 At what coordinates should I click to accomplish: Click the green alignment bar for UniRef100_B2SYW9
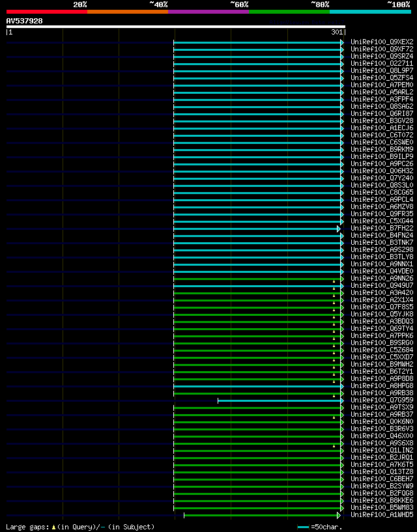point(257,487)
